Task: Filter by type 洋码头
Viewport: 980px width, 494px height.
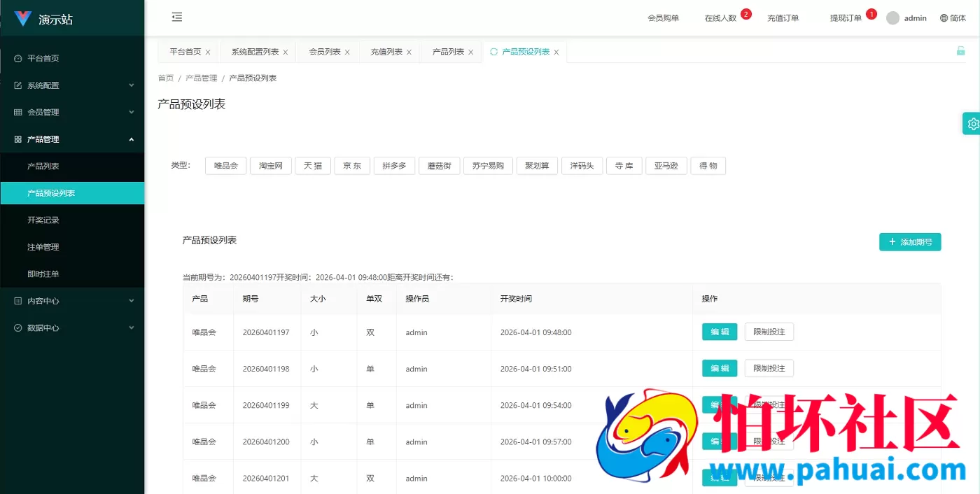Action: pyautogui.click(x=582, y=166)
